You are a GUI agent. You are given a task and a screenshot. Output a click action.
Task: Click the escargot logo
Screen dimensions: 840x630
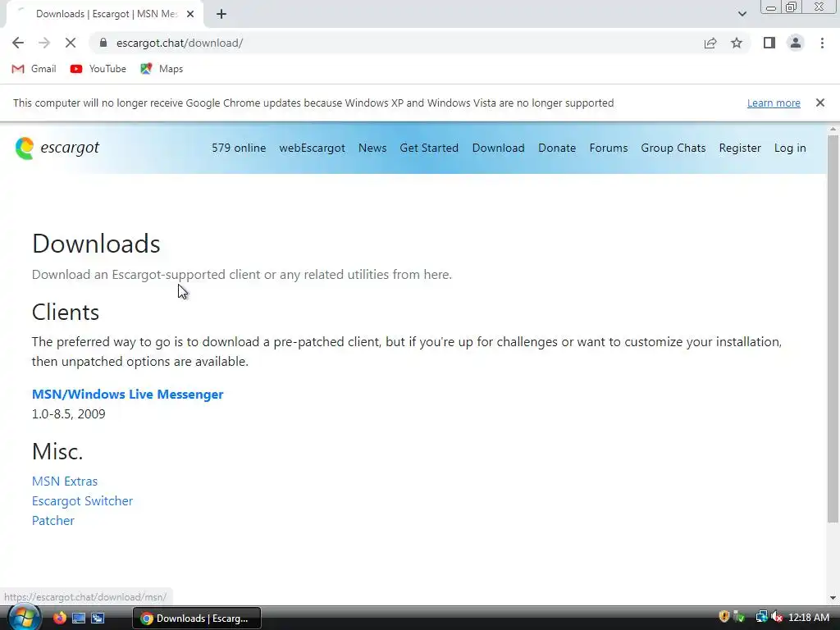point(57,148)
